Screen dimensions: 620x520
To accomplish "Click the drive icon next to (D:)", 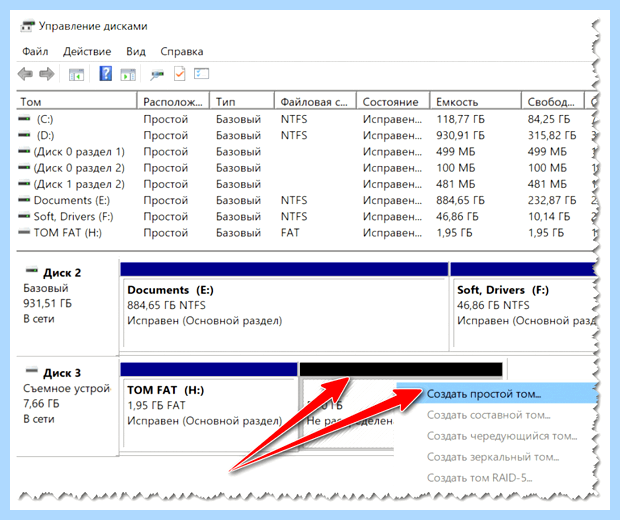I will pyautogui.click(x=25, y=135).
